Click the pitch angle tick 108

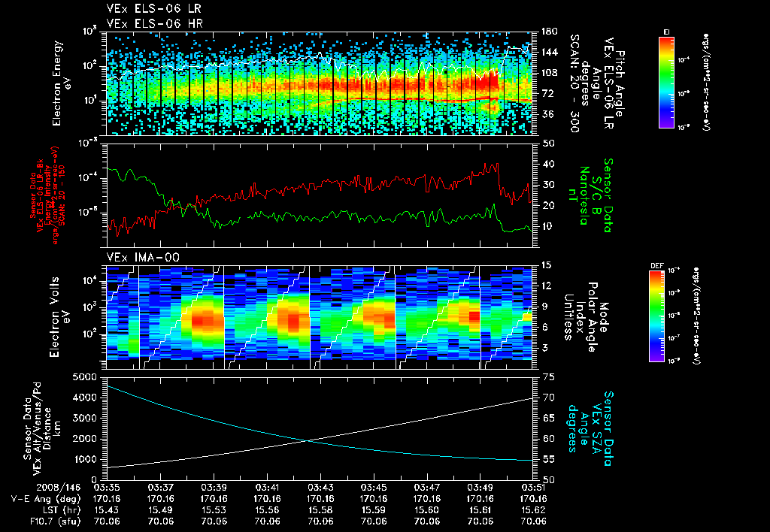549,73
